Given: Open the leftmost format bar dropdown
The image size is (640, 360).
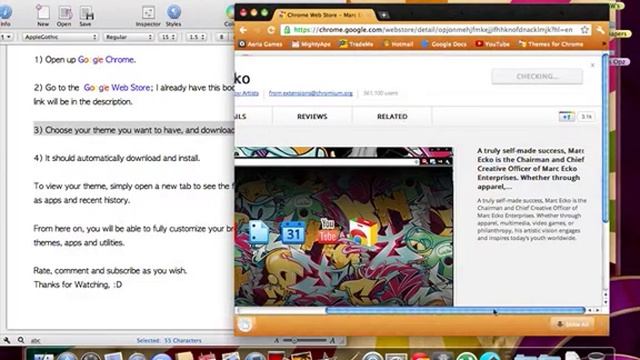Looking at the screenshot, I should [x=6, y=37].
